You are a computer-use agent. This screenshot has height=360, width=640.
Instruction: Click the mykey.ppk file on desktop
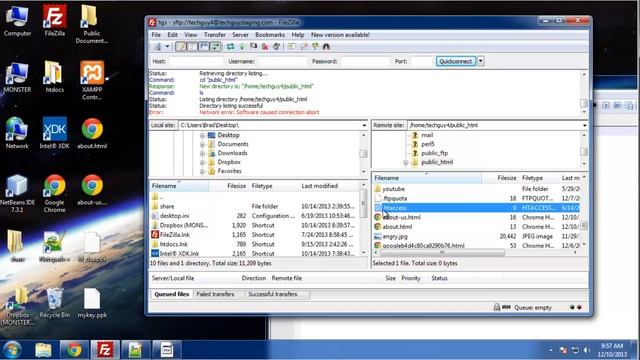pyautogui.click(x=92, y=303)
